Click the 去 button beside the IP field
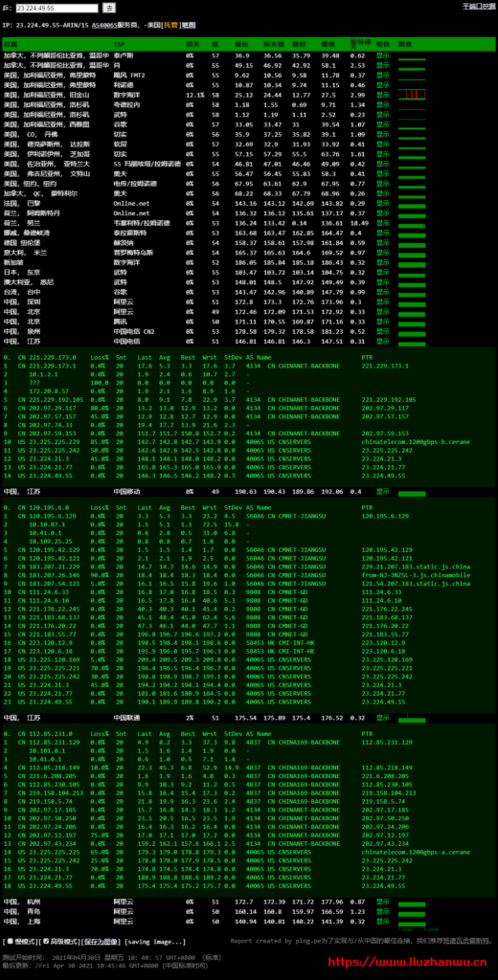The image size is (498, 980). (x=109, y=8)
